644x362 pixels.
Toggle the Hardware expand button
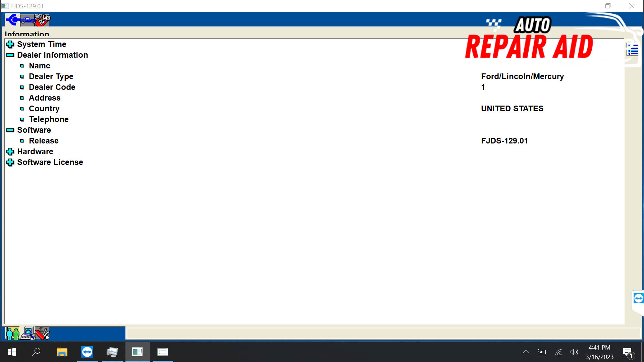[10, 151]
